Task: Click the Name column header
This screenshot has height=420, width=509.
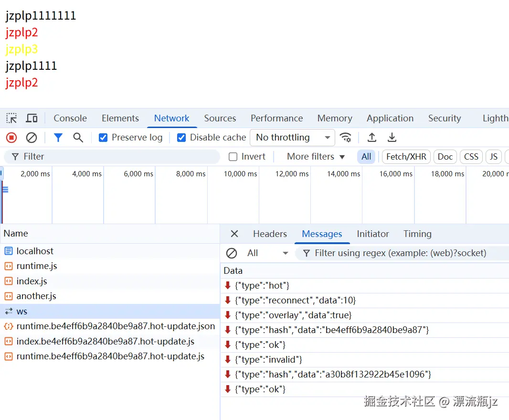Action: tap(110, 234)
